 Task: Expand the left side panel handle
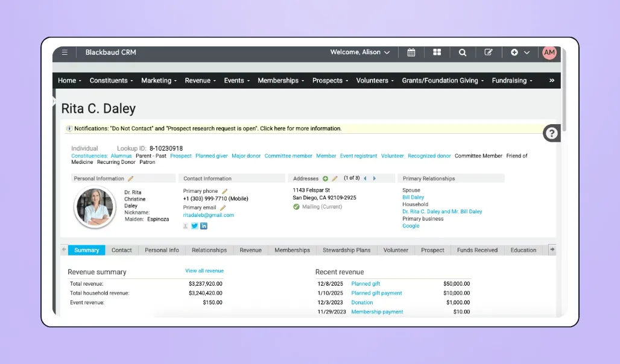tap(54, 101)
